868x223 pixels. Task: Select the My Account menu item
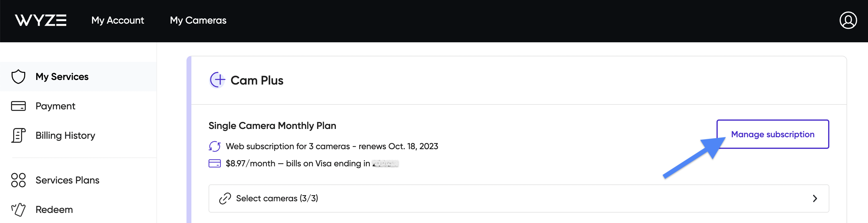click(x=117, y=21)
